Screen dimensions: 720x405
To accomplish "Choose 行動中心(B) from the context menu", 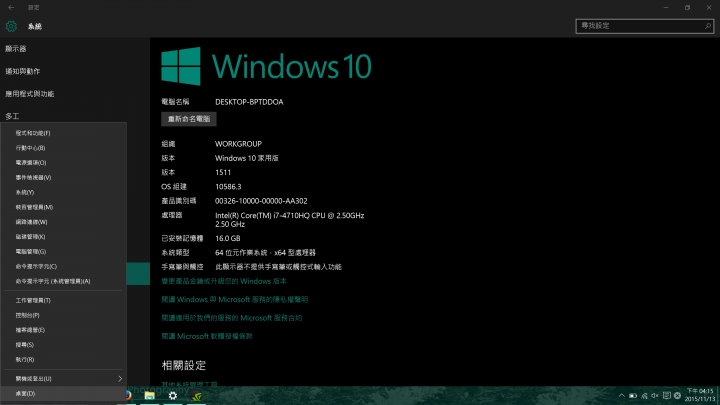I will [63, 148].
